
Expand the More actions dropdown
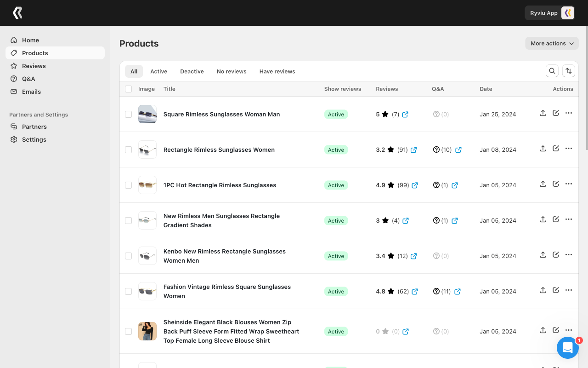552,43
